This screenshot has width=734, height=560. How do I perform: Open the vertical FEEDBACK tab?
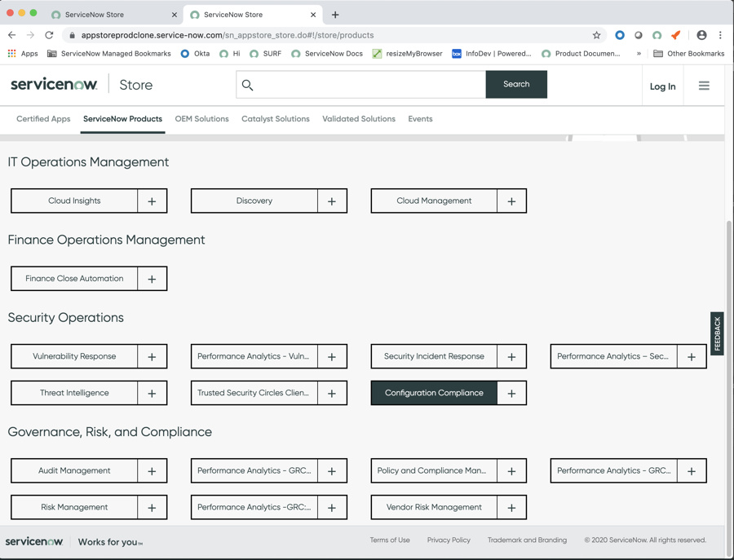pyautogui.click(x=717, y=333)
